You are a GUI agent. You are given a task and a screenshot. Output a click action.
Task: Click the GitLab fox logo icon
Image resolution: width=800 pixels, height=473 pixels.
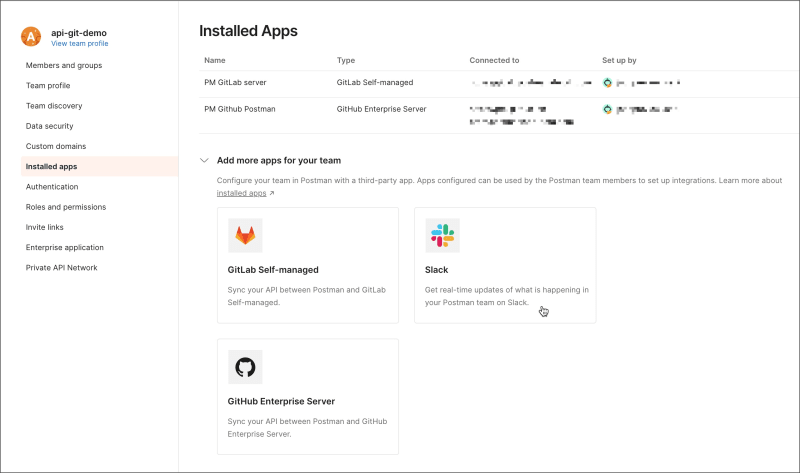coord(245,235)
